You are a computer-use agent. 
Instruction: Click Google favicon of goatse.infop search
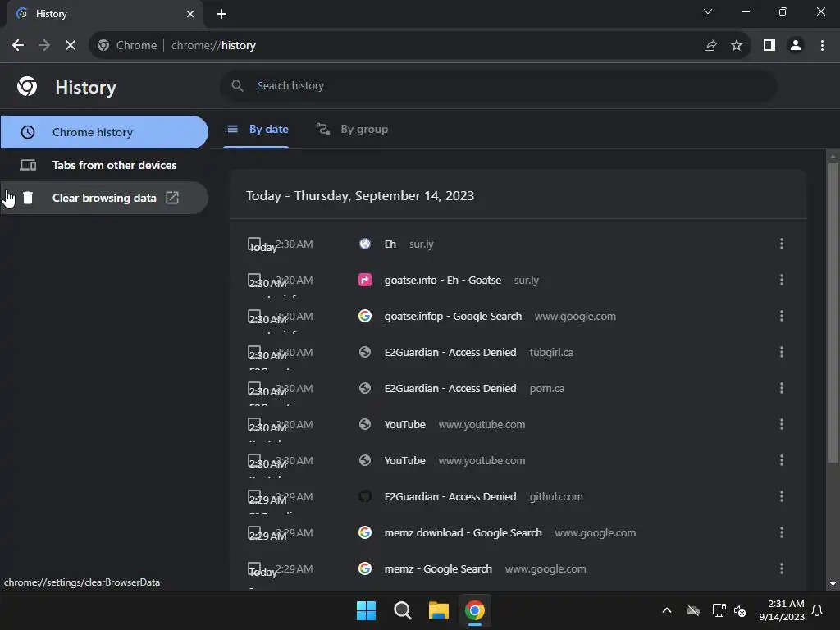(x=365, y=316)
